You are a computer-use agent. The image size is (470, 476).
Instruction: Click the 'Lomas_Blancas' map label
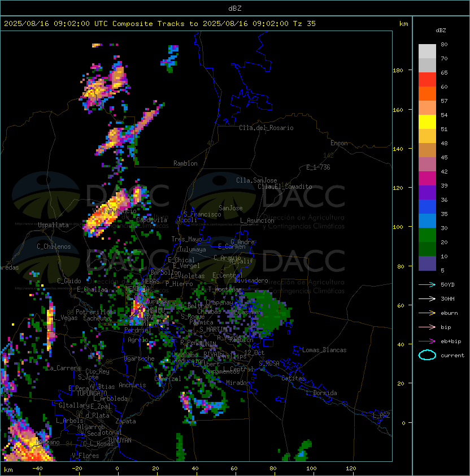[x=324, y=350]
